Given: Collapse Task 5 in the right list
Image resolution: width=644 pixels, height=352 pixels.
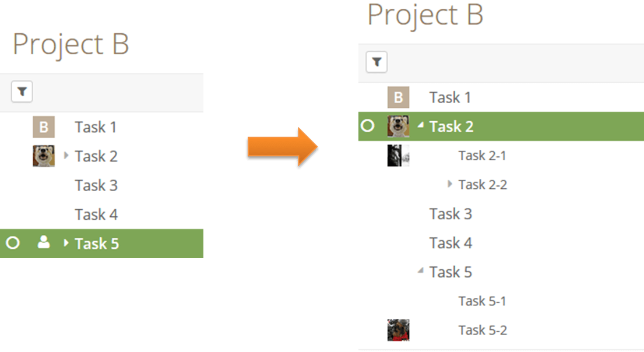Looking at the screenshot, I should (x=421, y=270).
